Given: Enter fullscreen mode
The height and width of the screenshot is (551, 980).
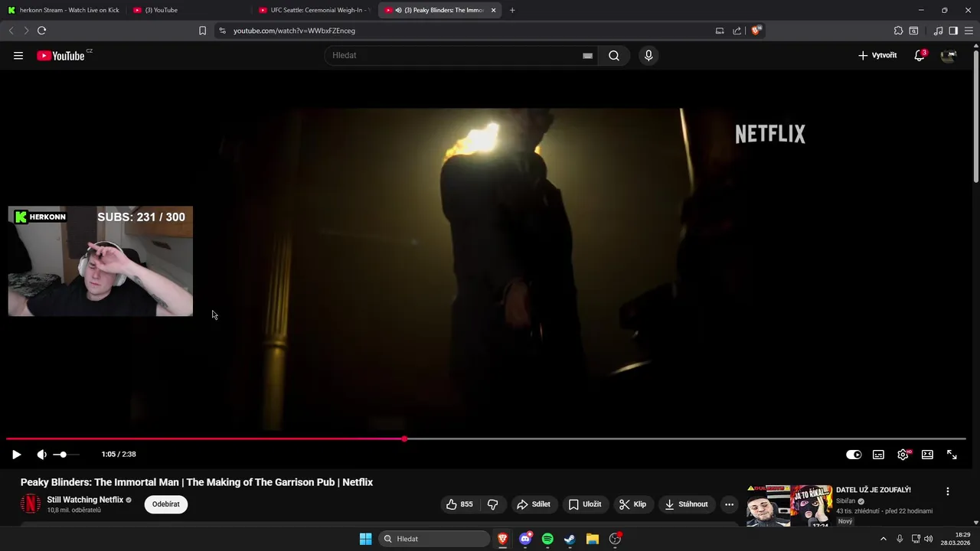Looking at the screenshot, I should click(x=952, y=455).
